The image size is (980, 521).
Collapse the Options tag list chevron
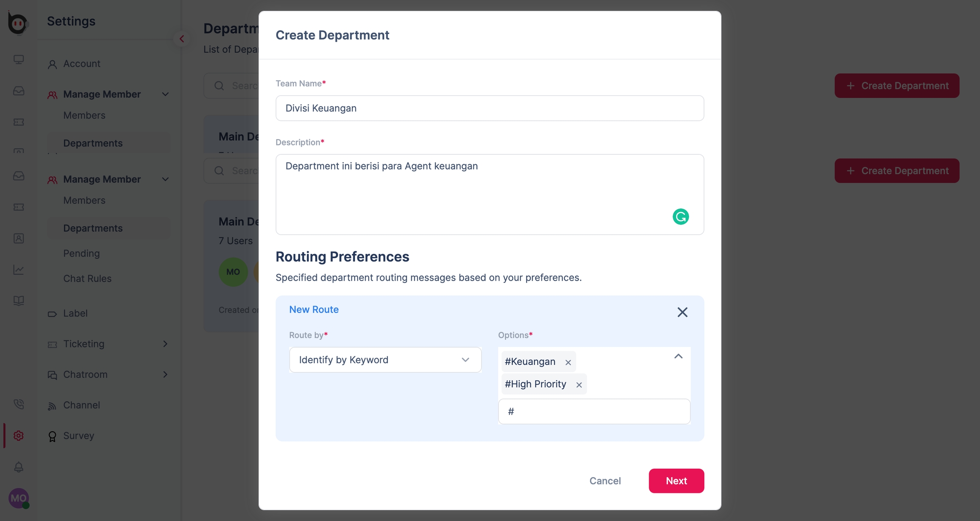click(x=678, y=356)
